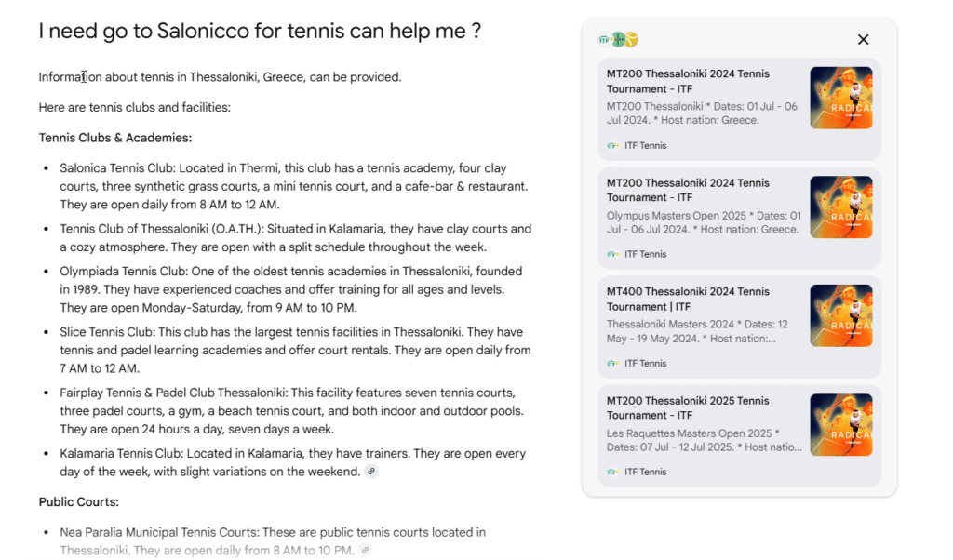Click the prompt heading about Salonicco tennis
Viewport: 953px width, 560px height.
(x=261, y=31)
